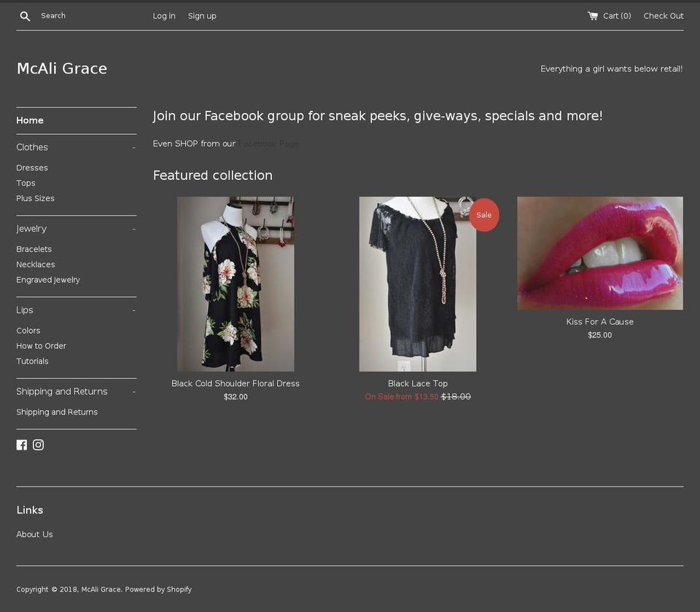Collapse the Lips section toggle
700x612 pixels.
[133, 310]
